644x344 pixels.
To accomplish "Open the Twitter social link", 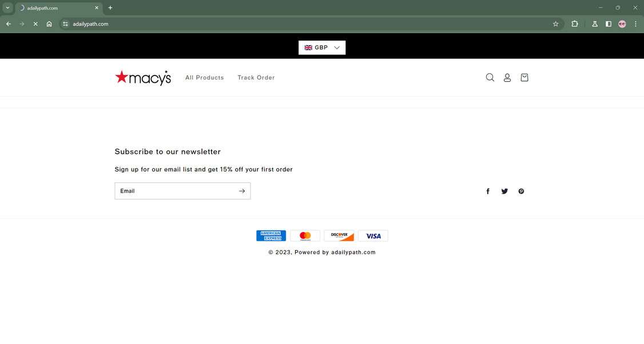I will click(504, 191).
